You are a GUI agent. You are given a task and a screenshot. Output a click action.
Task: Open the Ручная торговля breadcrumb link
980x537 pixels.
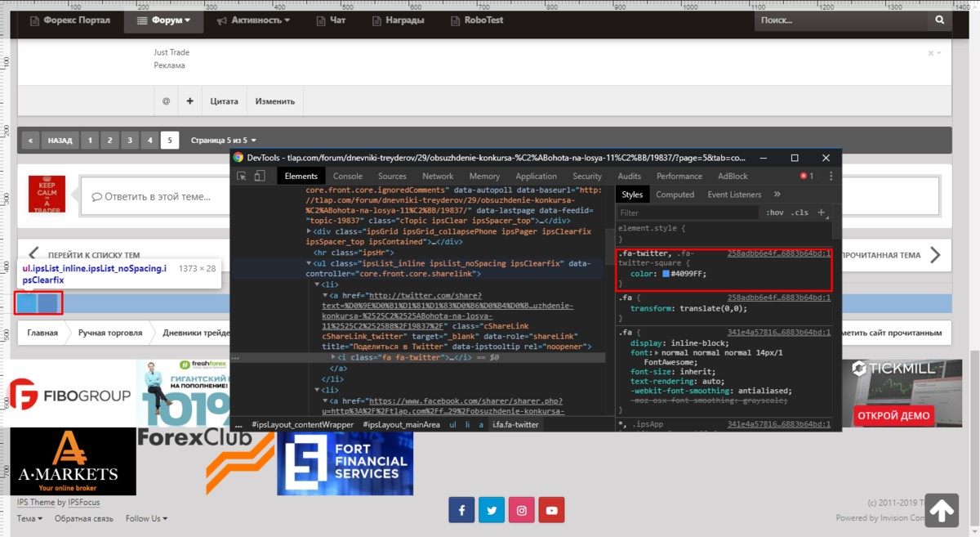pos(110,333)
